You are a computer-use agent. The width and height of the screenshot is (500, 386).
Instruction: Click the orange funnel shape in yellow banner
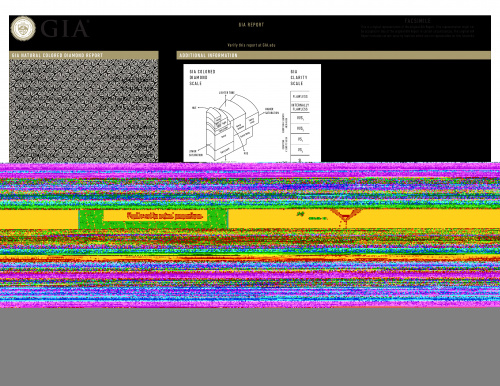pyautogui.click(x=345, y=218)
